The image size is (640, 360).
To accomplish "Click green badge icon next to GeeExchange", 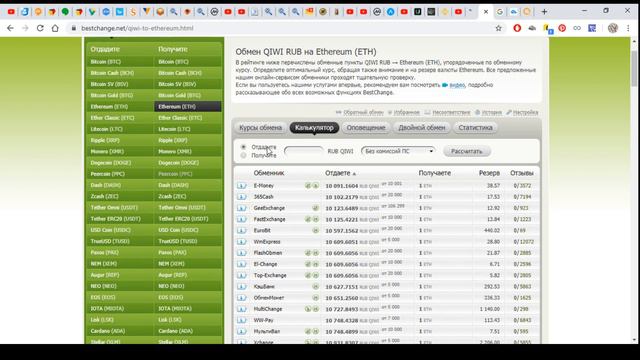I will pyautogui.click(x=316, y=208).
